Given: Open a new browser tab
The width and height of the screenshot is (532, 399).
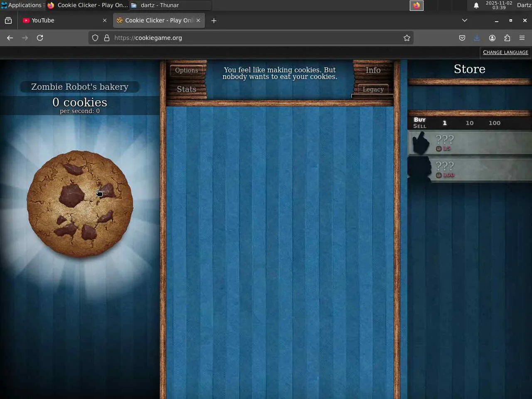Looking at the screenshot, I should [x=214, y=21].
